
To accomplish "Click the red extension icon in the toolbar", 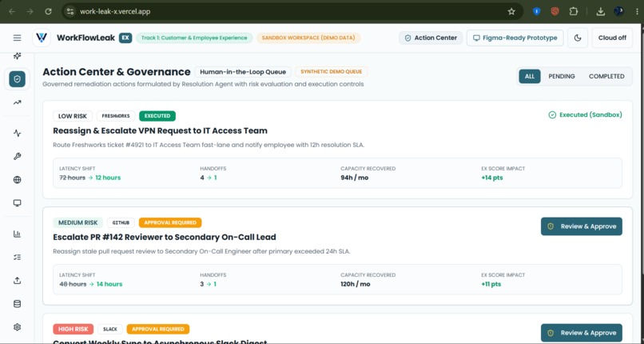I will click(x=555, y=11).
